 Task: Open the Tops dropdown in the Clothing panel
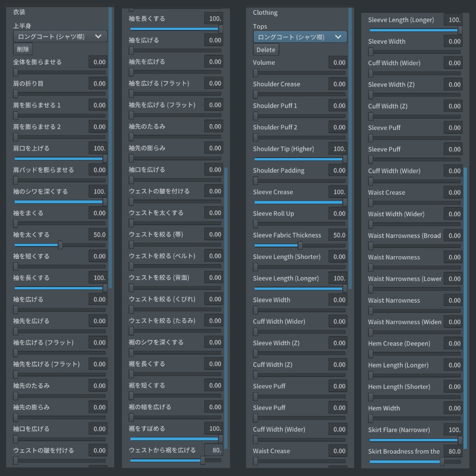pyautogui.click(x=299, y=37)
